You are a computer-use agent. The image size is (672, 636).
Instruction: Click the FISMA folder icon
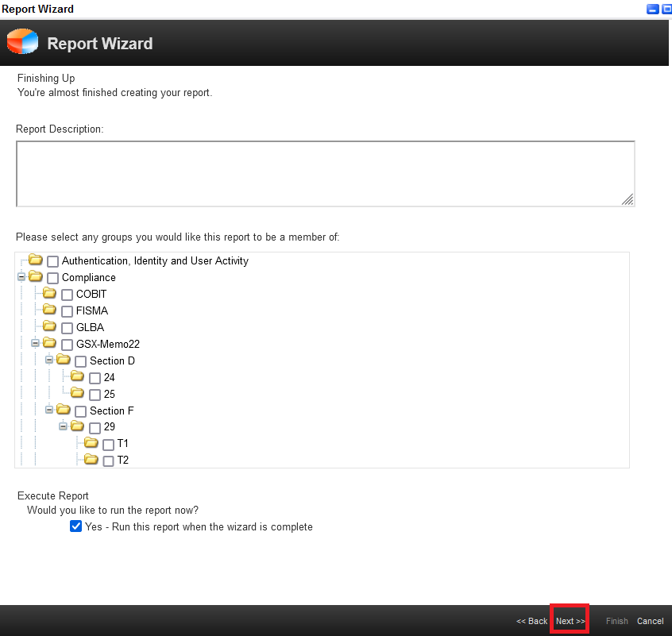coord(50,310)
